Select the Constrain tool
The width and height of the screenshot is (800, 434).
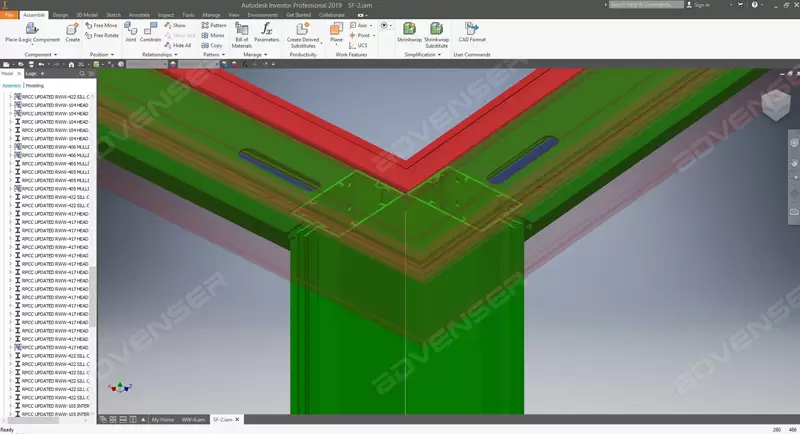point(151,31)
